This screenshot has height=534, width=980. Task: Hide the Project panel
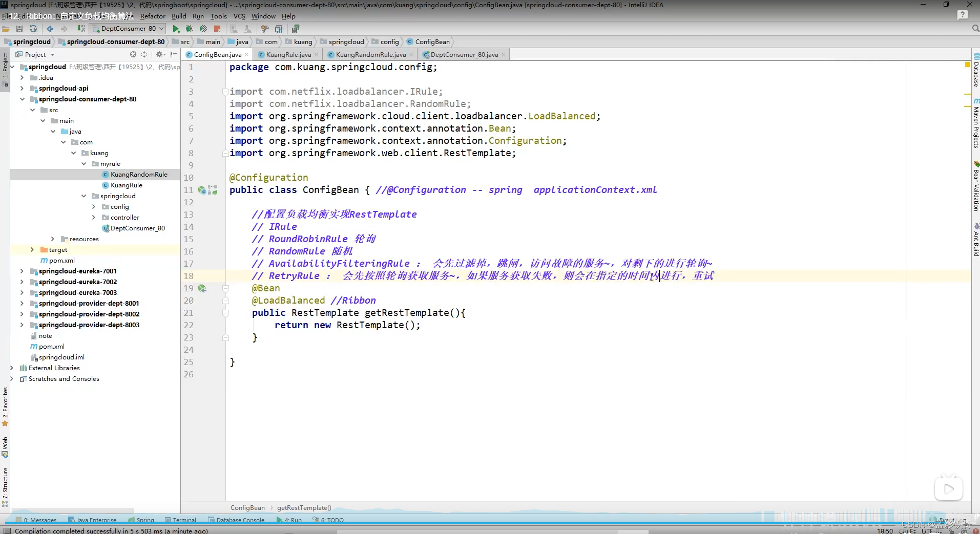(x=174, y=54)
